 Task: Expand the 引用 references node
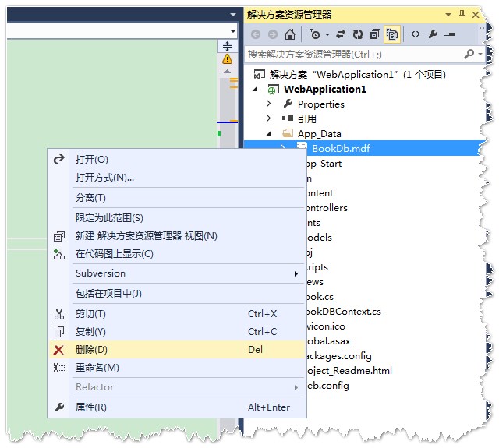[269, 118]
